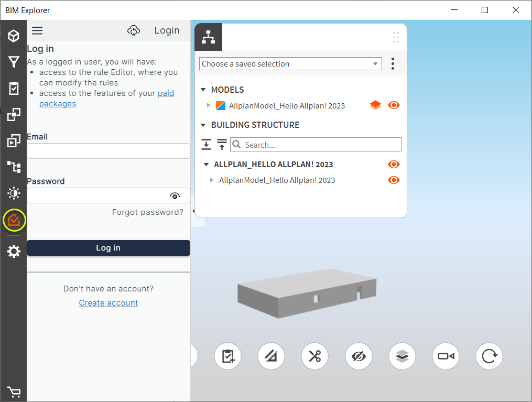Click the orange layers icon of the model row
Screen dimensions: 532x402
(x=375, y=105)
